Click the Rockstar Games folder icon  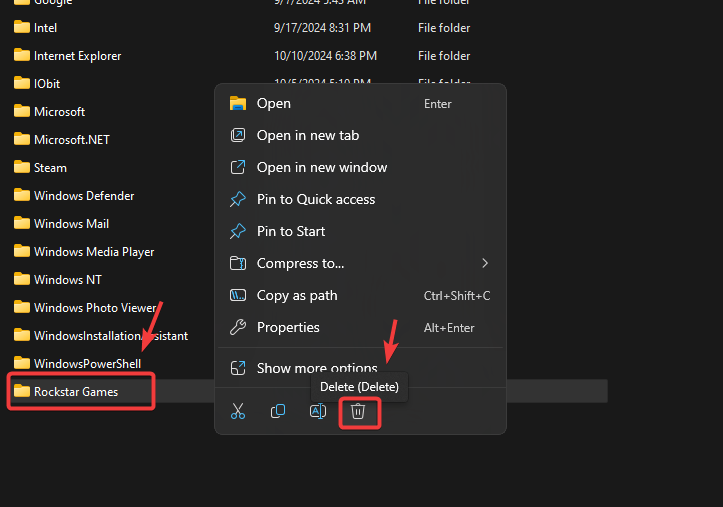[x=21, y=391]
